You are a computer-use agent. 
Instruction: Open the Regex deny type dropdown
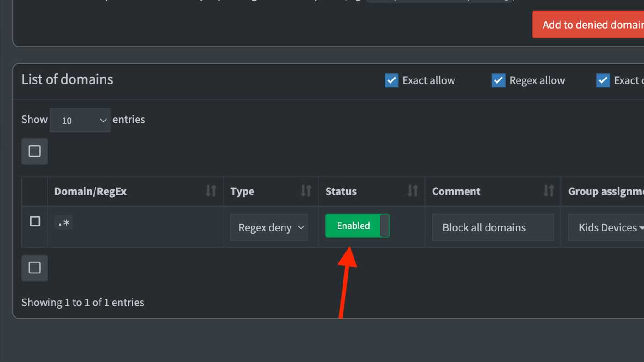269,227
